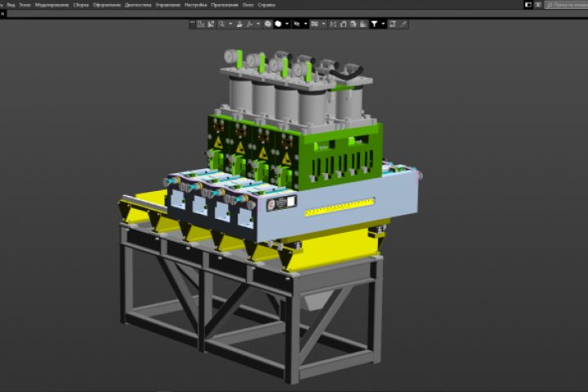Viewport: 588px width, 392px height.
Task: Open the Сборка menu
Action: click(x=81, y=5)
